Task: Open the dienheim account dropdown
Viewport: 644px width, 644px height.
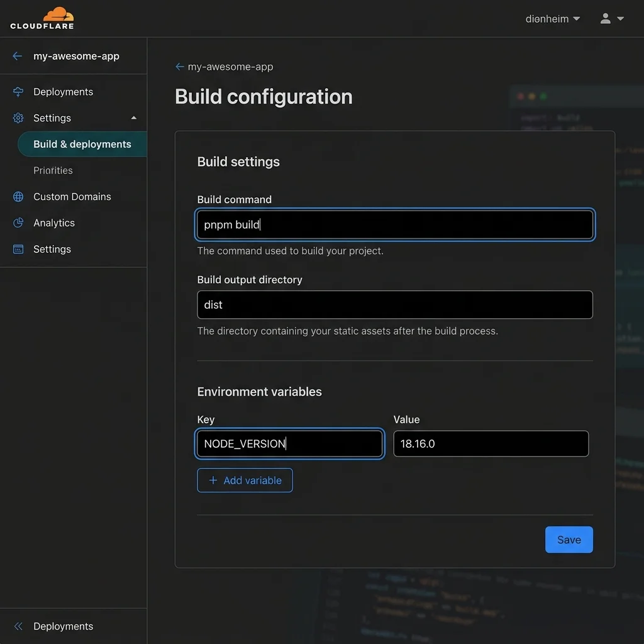Action: [552, 19]
